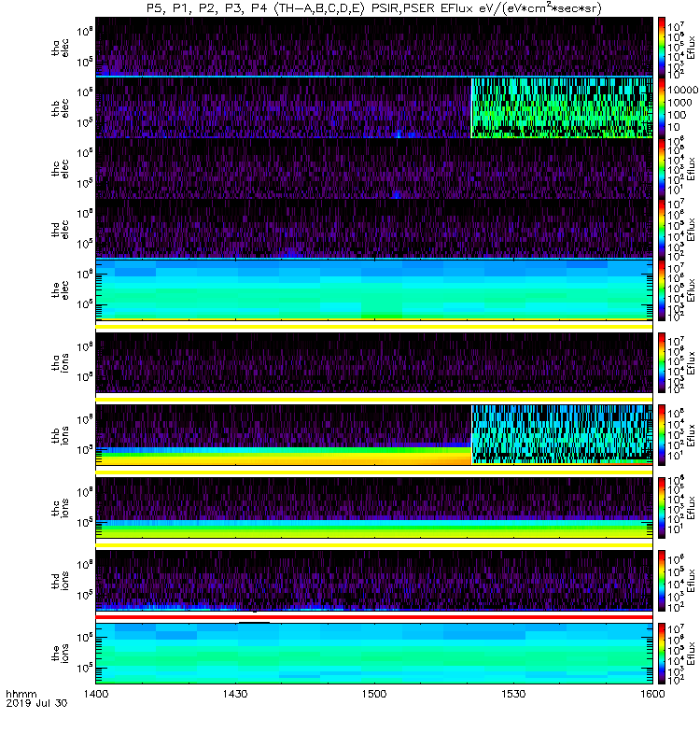This screenshot has height=747, width=700.
Task: Select the "the elec" axis label
Action: coord(60,290)
